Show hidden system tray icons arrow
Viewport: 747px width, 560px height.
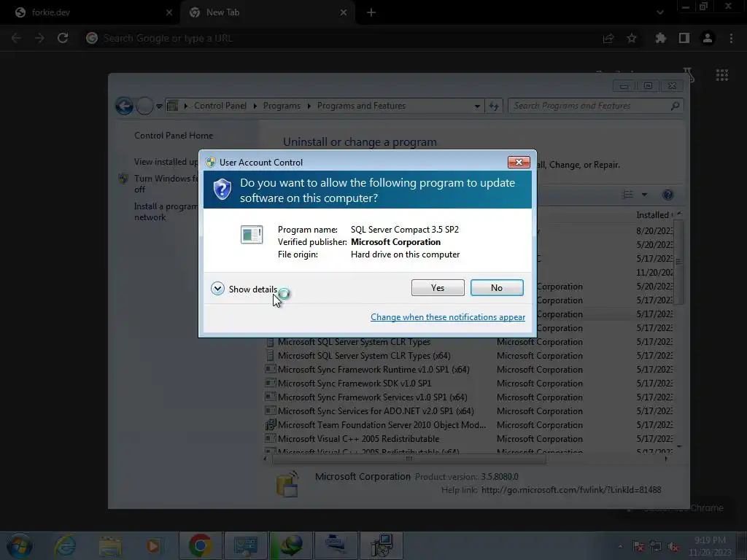tap(620, 546)
